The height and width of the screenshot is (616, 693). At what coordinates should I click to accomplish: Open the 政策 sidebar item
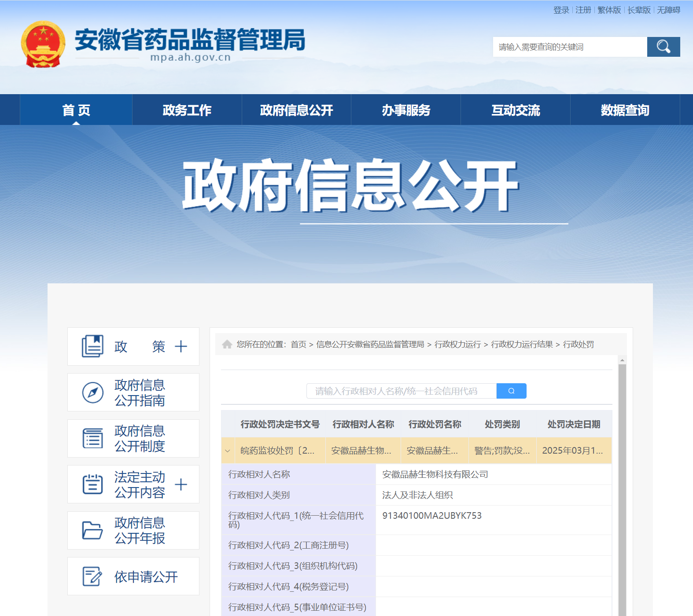pyautogui.click(x=133, y=346)
